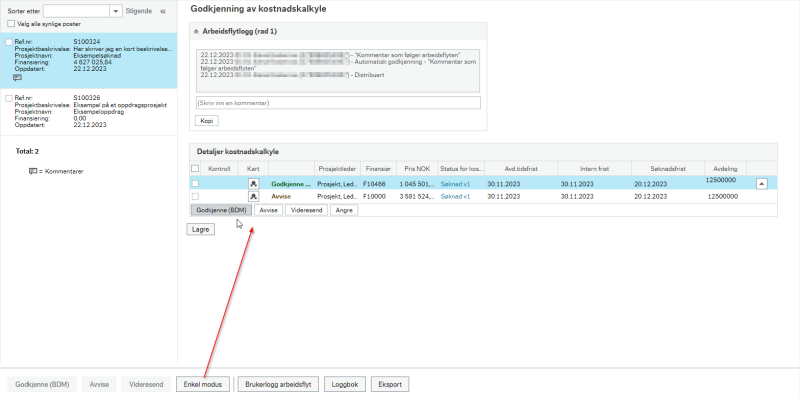The image size is (800, 398).
Task: Click the Angre button
Action: [344, 210]
